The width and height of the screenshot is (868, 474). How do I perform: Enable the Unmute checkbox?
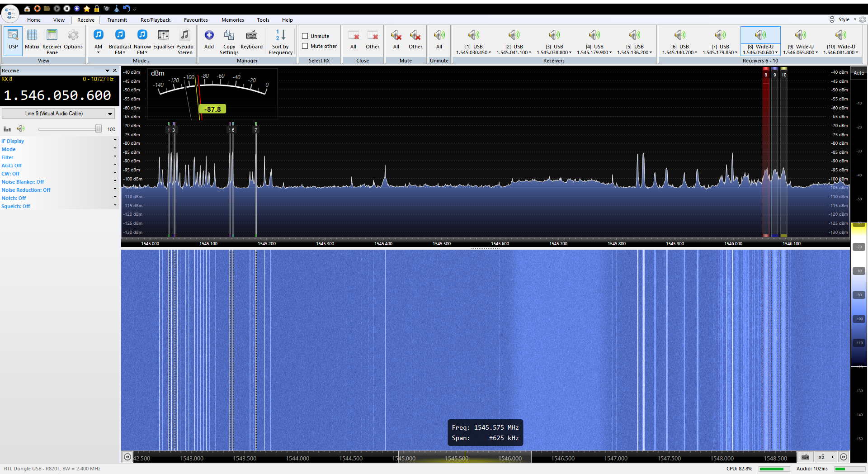[x=305, y=36]
